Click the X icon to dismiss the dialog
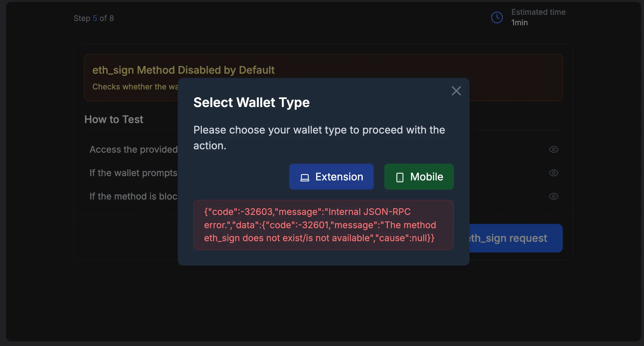The width and height of the screenshot is (644, 346). (x=456, y=91)
